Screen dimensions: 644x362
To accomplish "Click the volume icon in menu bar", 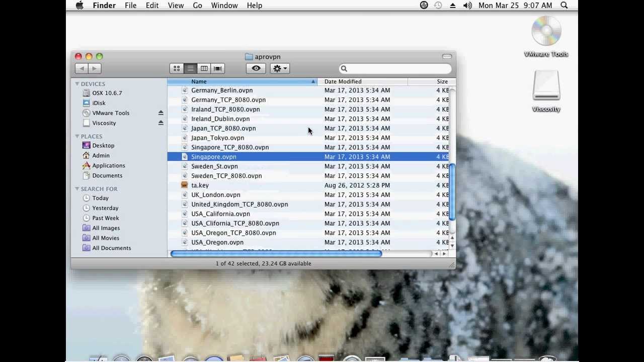I will 467,6.
